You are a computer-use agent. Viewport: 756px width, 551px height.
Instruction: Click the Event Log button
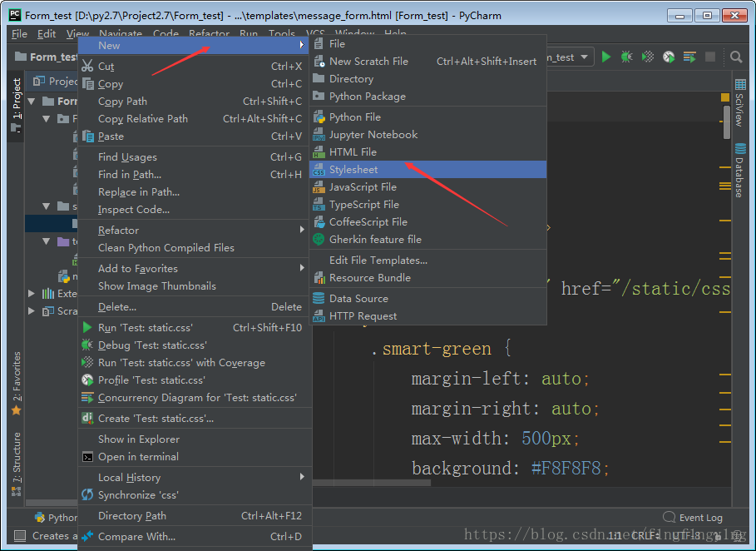tap(693, 517)
